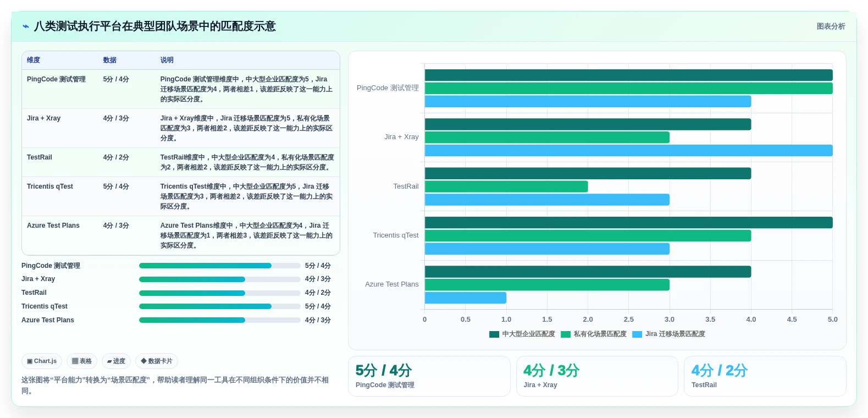The image size is (868, 418).
Task: Click the Azure Test Plans description text in table
Action: coord(247,235)
